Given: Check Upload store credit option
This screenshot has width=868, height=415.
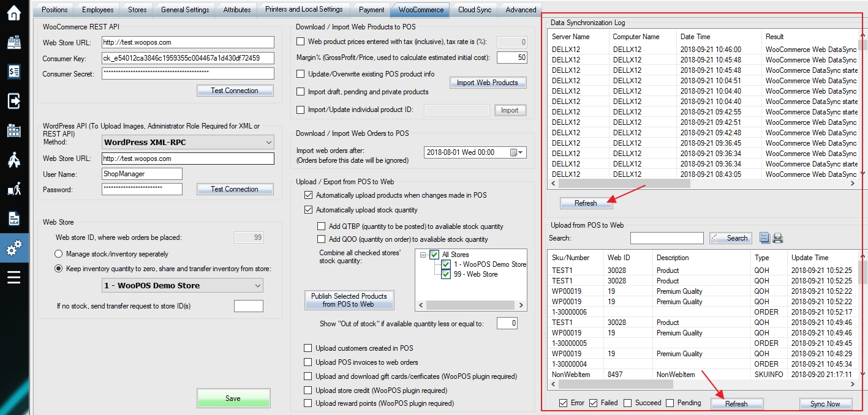Looking at the screenshot, I should pos(308,391).
